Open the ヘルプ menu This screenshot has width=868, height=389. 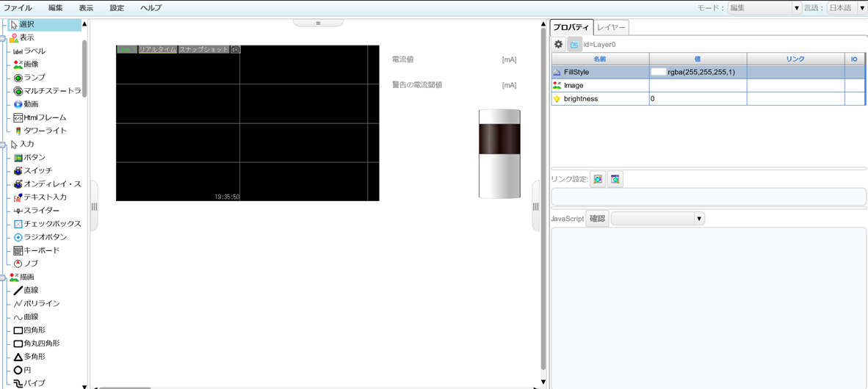[x=151, y=8]
